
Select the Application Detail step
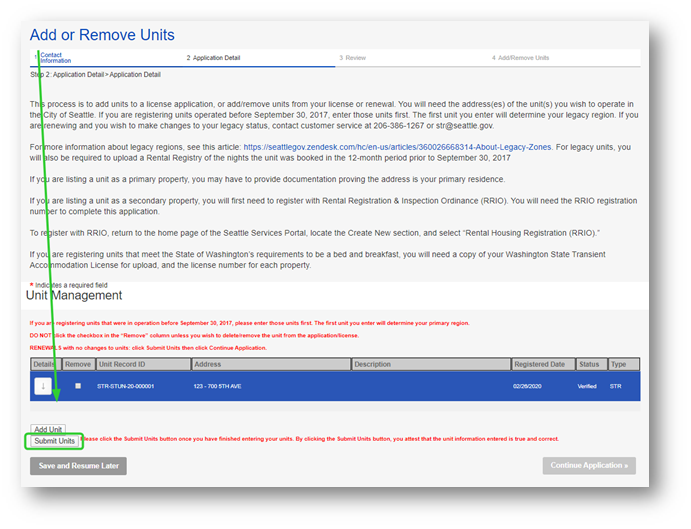tap(213, 58)
